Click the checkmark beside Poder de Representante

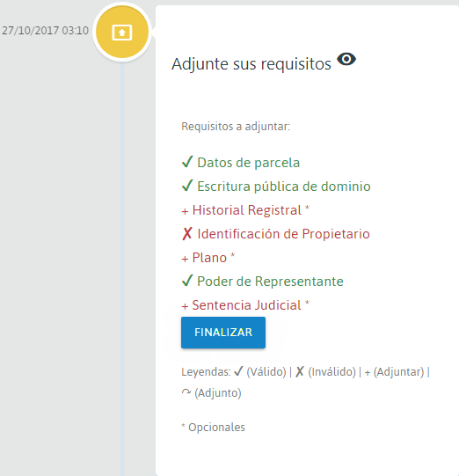click(x=187, y=281)
